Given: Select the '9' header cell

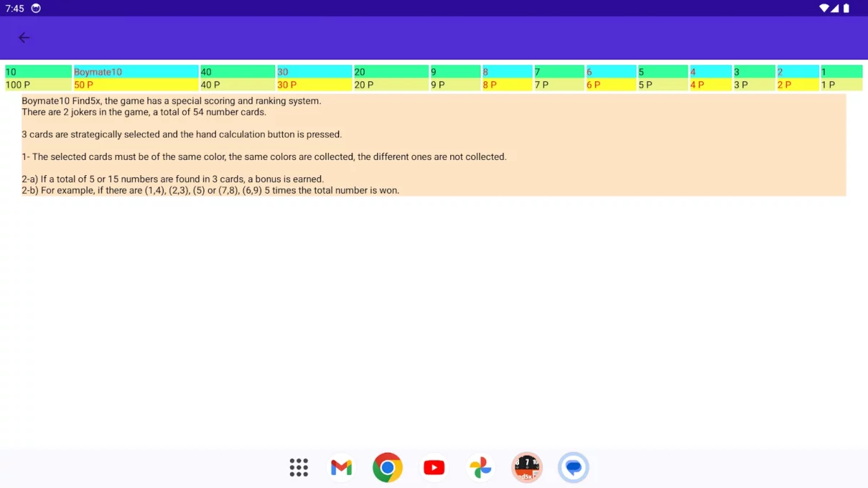Looking at the screenshot, I should pyautogui.click(x=455, y=72).
